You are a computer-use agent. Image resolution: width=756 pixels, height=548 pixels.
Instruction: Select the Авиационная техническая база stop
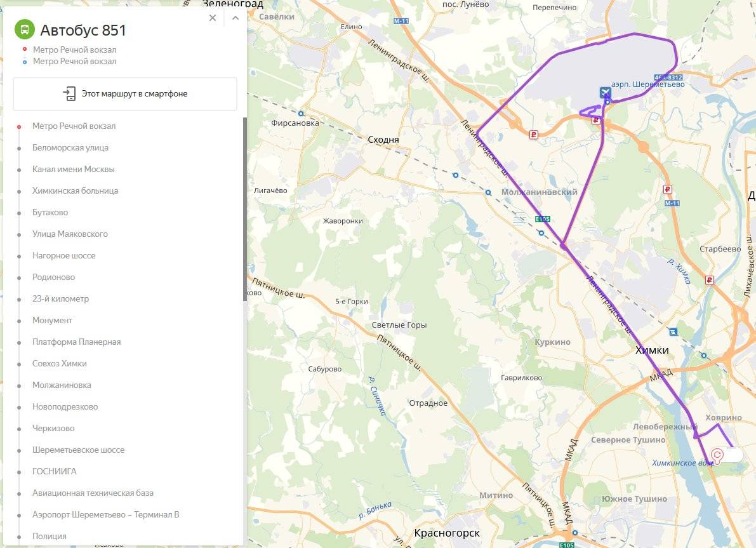pyautogui.click(x=93, y=493)
